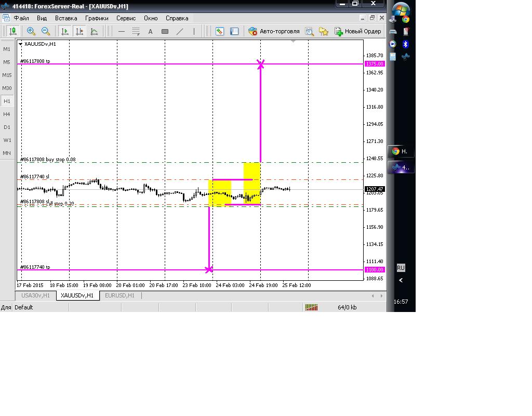
Task: Select the horizontal line drawing tool
Action: pos(122,31)
